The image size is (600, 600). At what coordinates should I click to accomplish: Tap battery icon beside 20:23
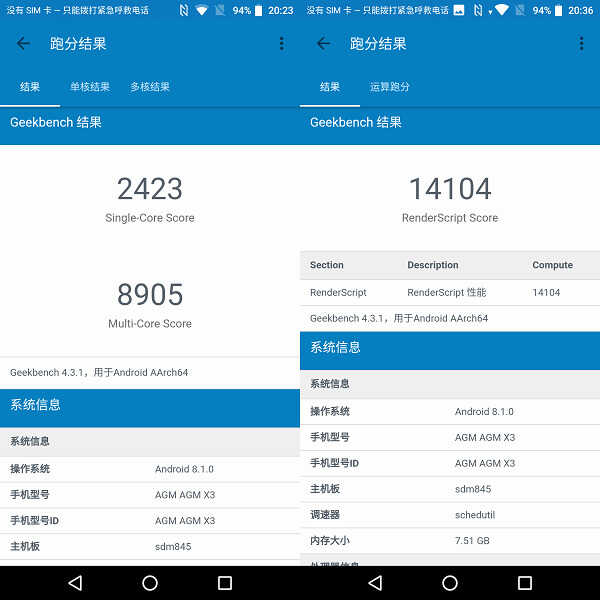259,10
